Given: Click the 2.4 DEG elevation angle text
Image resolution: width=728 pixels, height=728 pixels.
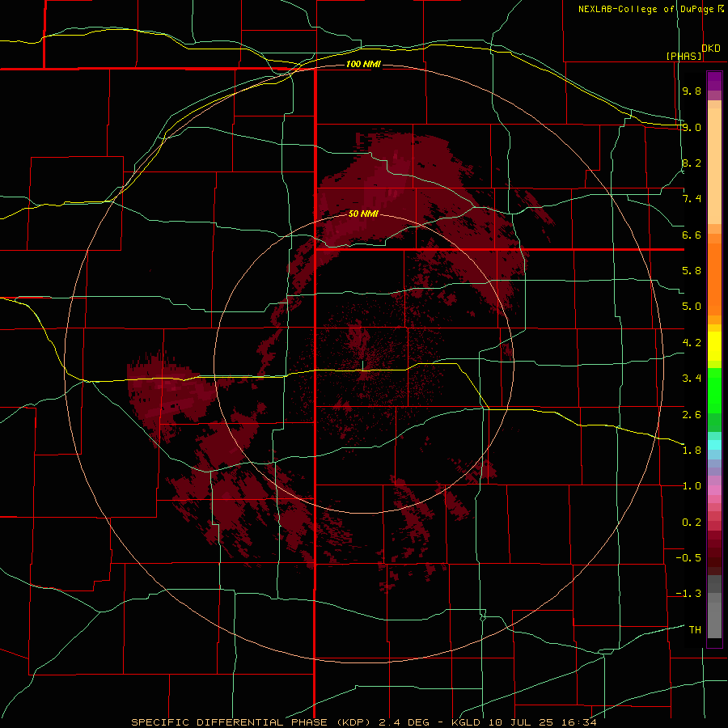Looking at the screenshot, I should pyautogui.click(x=404, y=722).
